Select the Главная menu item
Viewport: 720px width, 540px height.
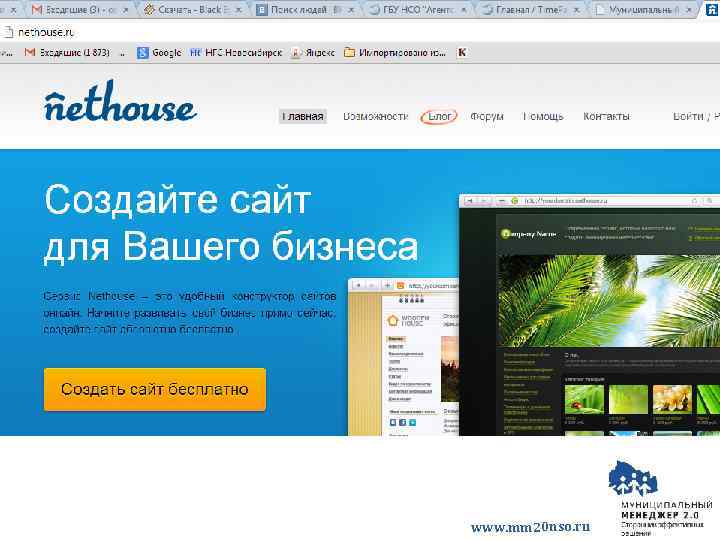tap(303, 117)
